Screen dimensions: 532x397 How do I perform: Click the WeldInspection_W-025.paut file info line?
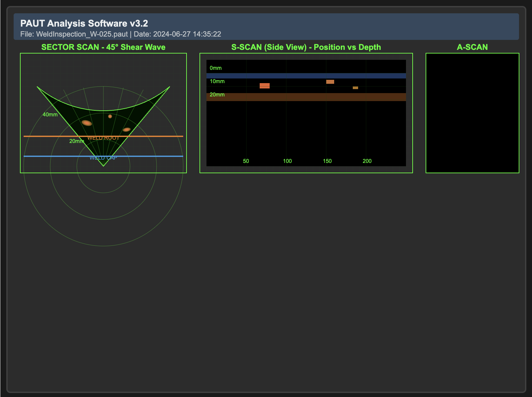point(121,34)
